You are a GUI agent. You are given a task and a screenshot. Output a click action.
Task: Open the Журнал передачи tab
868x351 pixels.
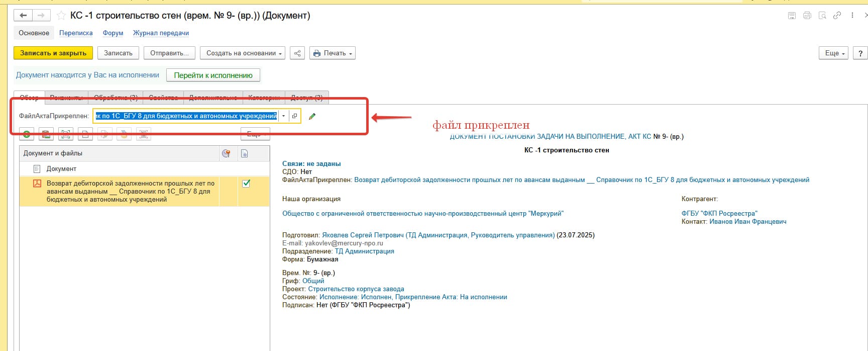tap(161, 33)
